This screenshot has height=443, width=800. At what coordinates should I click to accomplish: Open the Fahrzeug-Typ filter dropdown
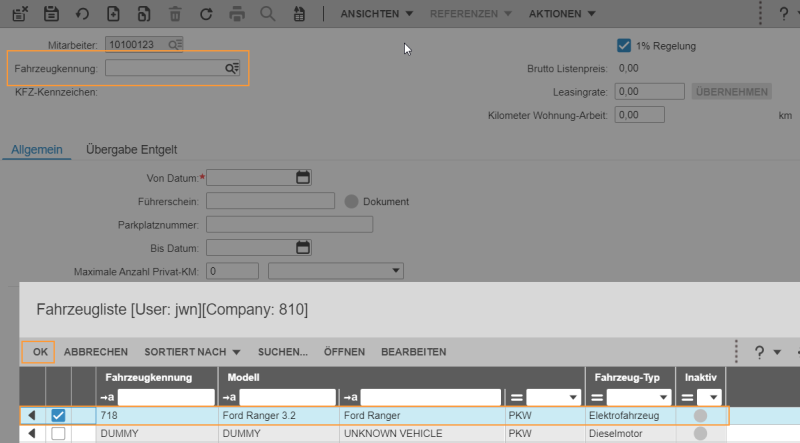pyautogui.click(x=638, y=397)
